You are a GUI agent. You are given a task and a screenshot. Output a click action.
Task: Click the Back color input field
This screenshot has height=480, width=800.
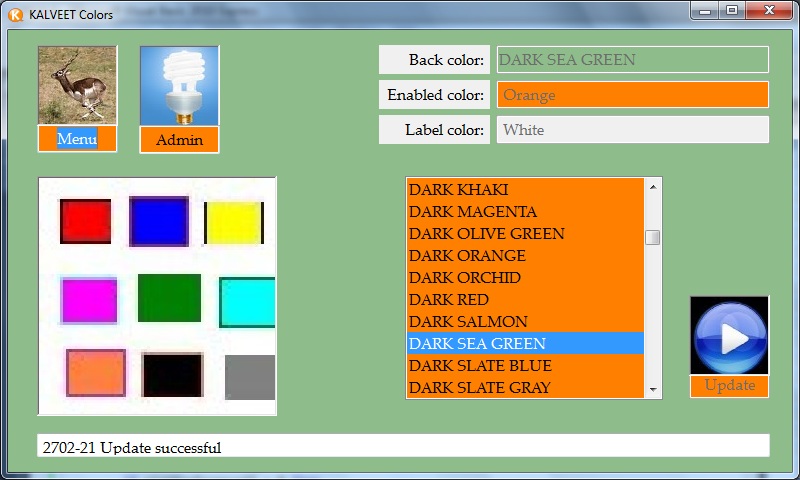632,60
